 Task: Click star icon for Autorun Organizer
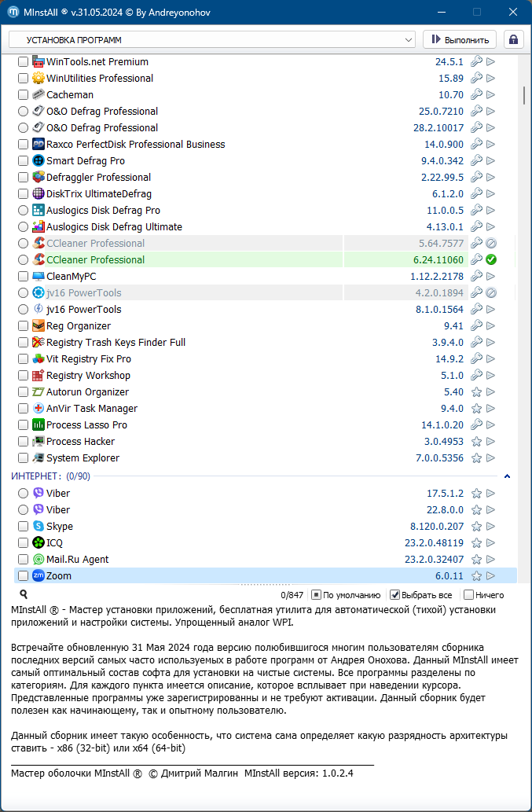tap(476, 392)
